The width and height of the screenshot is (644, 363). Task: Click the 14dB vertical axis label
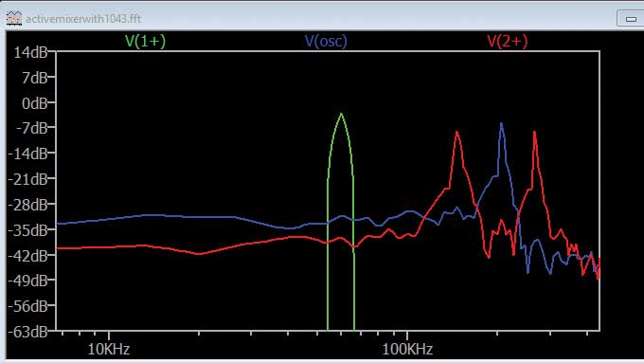point(31,53)
